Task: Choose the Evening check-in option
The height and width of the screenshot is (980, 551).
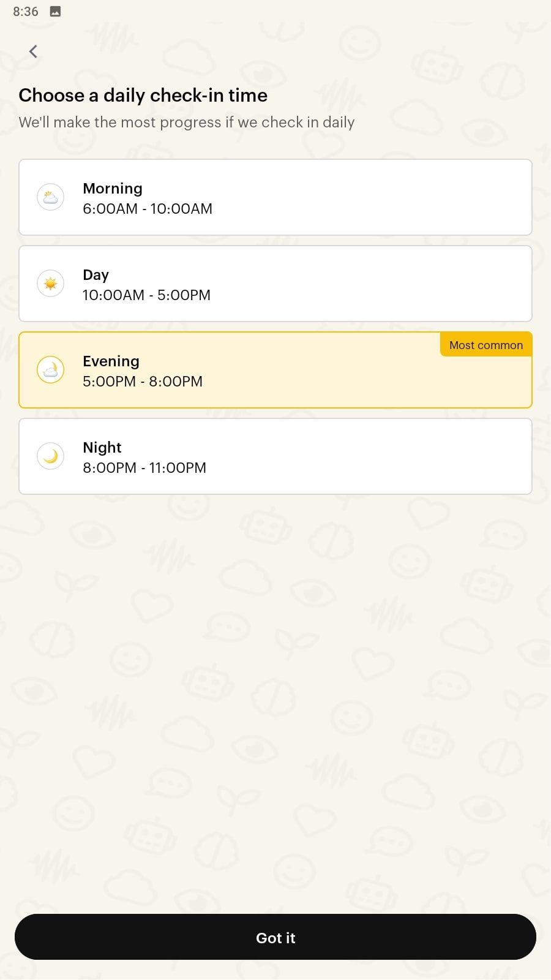Action: point(275,370)
